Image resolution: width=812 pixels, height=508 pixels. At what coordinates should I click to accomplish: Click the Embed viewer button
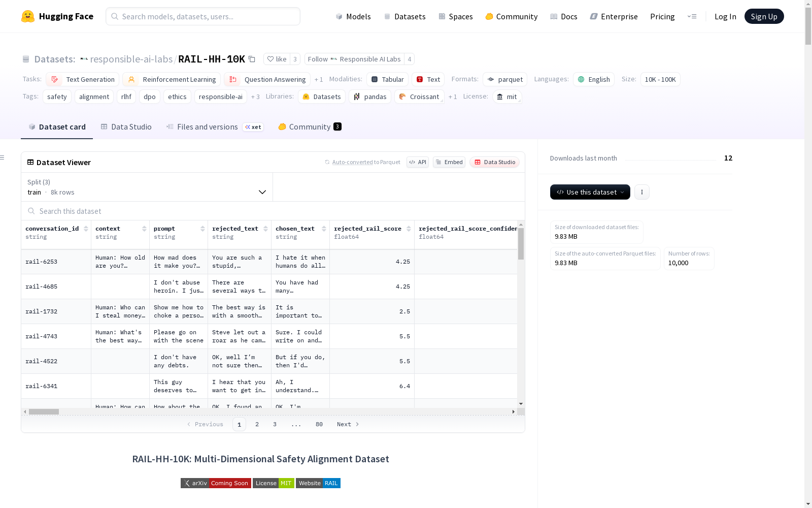point(449,162)
